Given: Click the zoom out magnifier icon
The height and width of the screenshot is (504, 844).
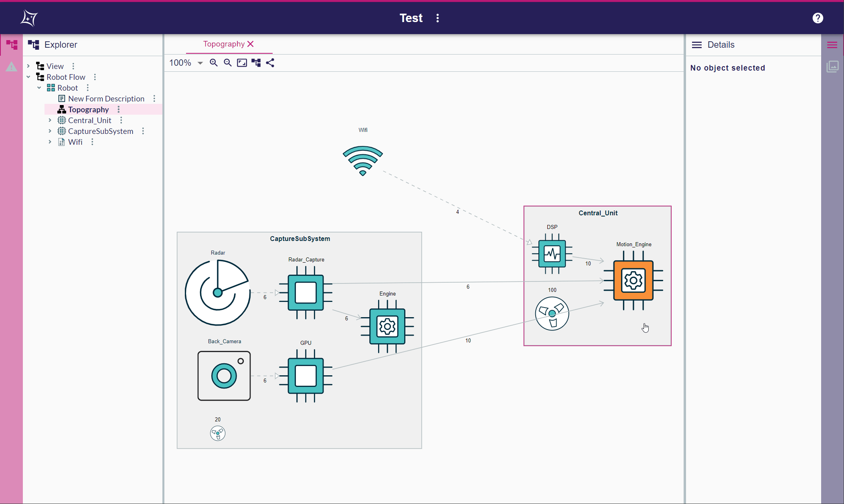Looking at the screenshot, I should (x=227, y=63).
